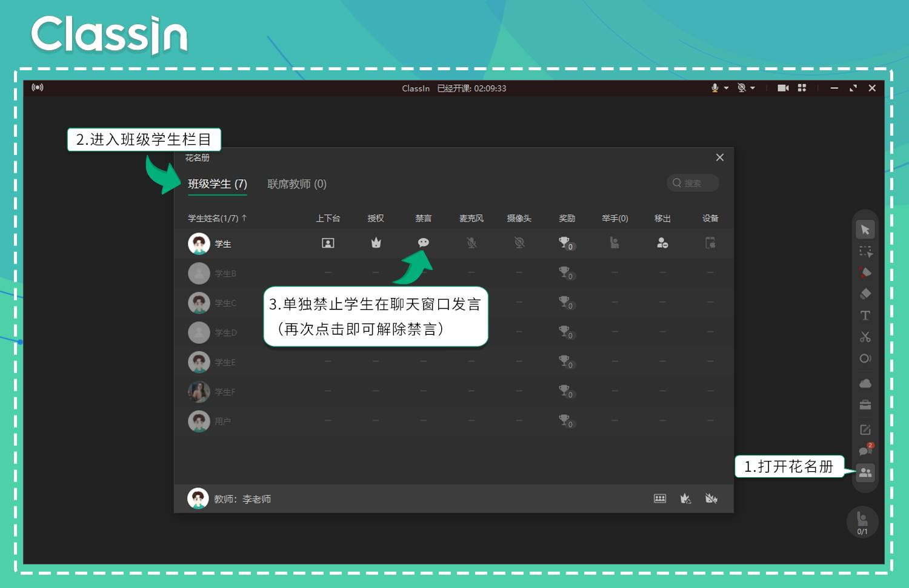909x588 pixels.
Task: Click the remove-user icon for 学生
Action: [662, 243]
